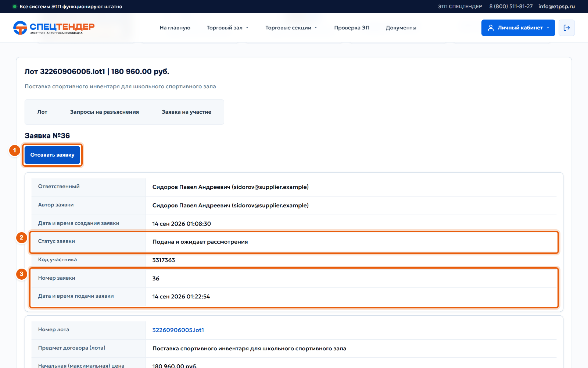Click the status value Подана и ожидает рассмотрения
Screen dimensions: 588x368
pos(200,242)
